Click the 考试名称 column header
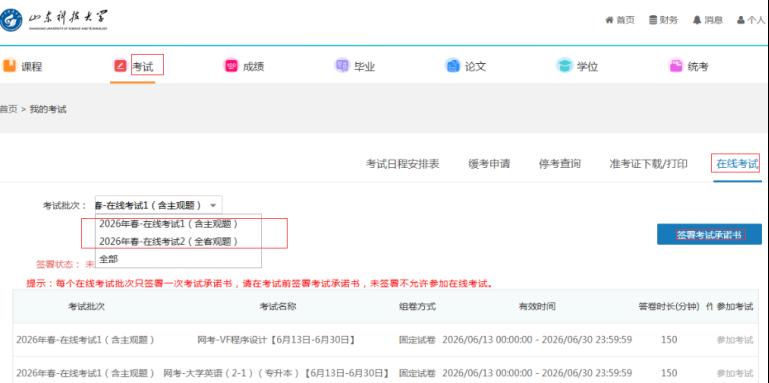Screen dimensions: 769x383 pyautogui.click(x=278, y=306)
